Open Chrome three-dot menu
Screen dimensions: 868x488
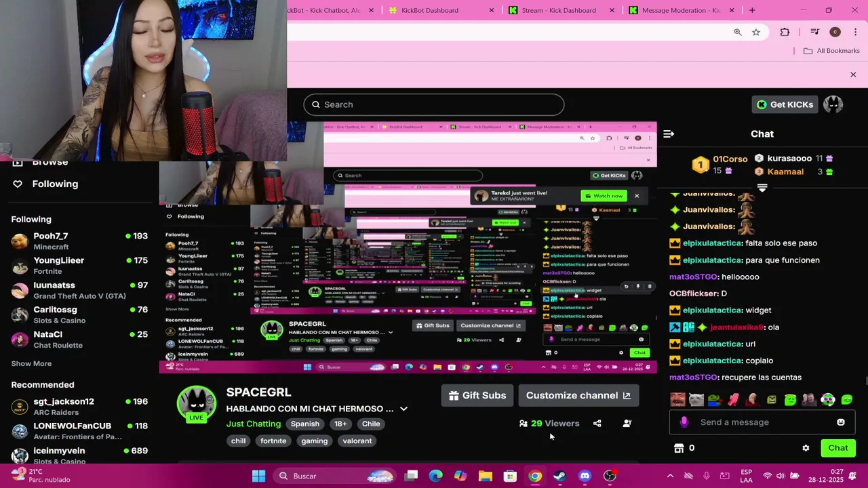pos(855,32)
